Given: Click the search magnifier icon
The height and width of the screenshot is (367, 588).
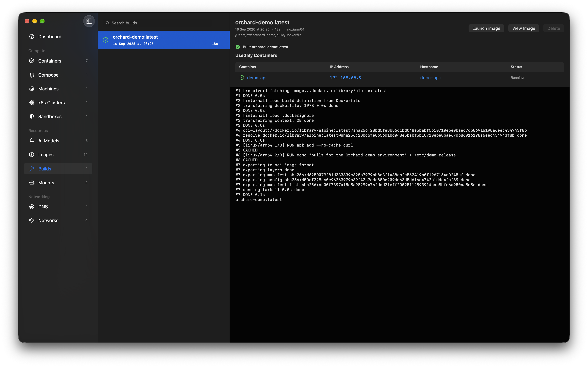Looking at the screenshot, I should [107, 23].
